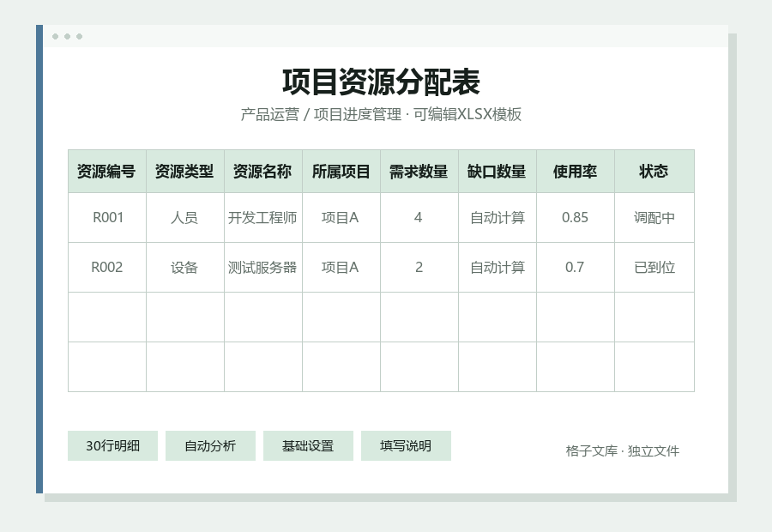Select the 缺口数量 column header
772x532 pixels.
click(x=498, y=172)
